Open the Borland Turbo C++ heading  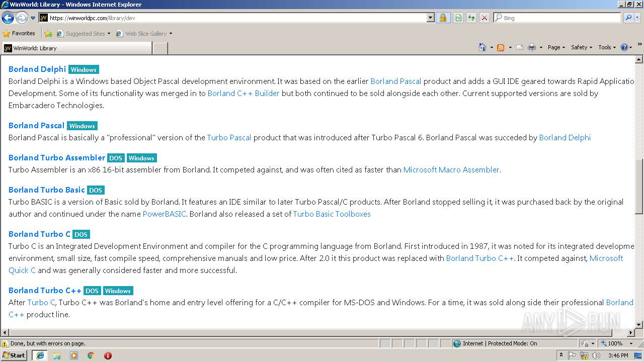coord(45,291)
